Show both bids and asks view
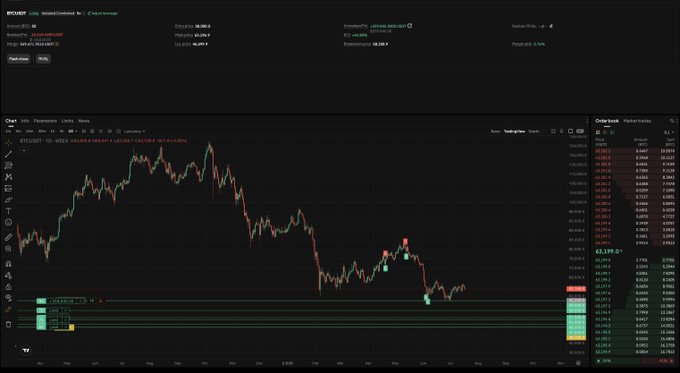 click(x=598, y=132)
